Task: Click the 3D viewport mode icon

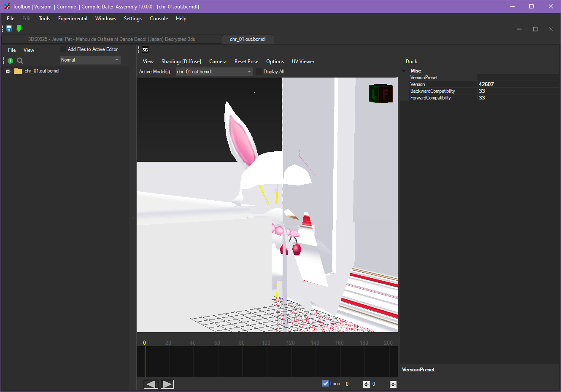Action: click(x=145, y=50)
